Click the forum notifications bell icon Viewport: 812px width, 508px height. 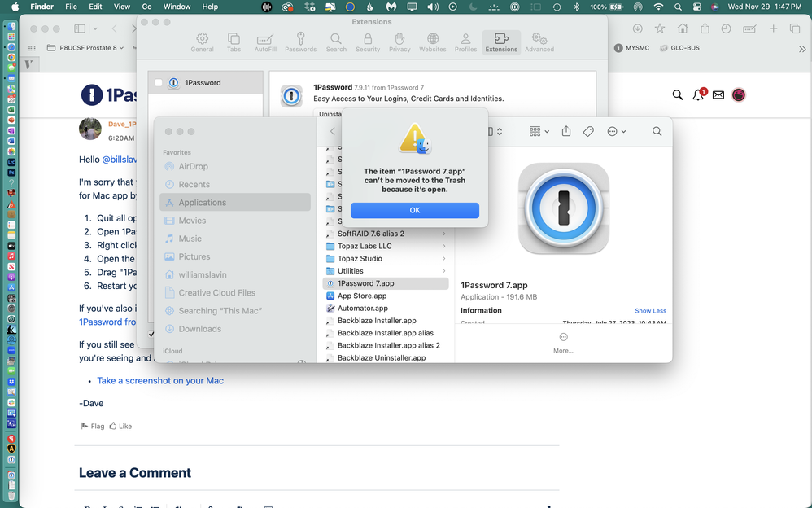pos(698,95)
